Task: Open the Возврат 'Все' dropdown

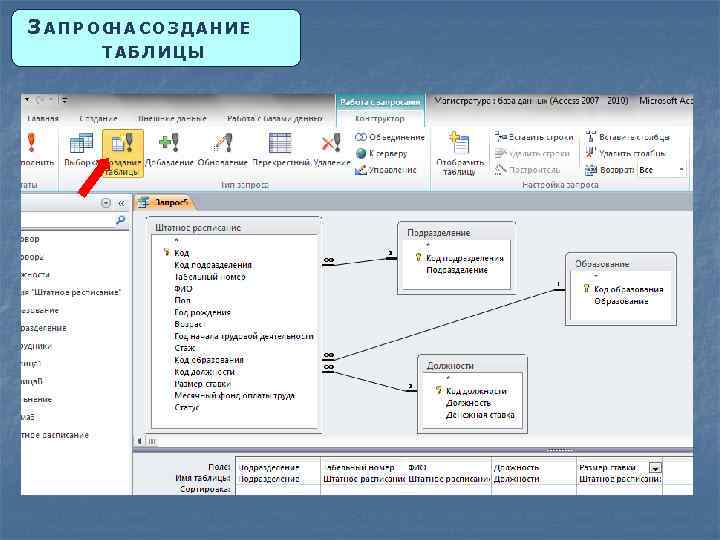Action: [681, 170]
